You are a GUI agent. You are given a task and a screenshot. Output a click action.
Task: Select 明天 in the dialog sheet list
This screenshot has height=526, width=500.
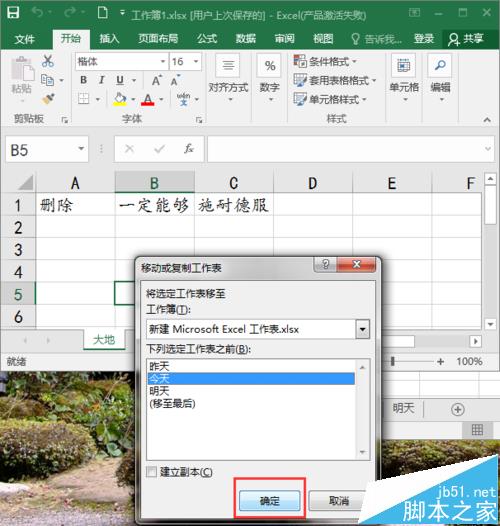tap(251, 391)
